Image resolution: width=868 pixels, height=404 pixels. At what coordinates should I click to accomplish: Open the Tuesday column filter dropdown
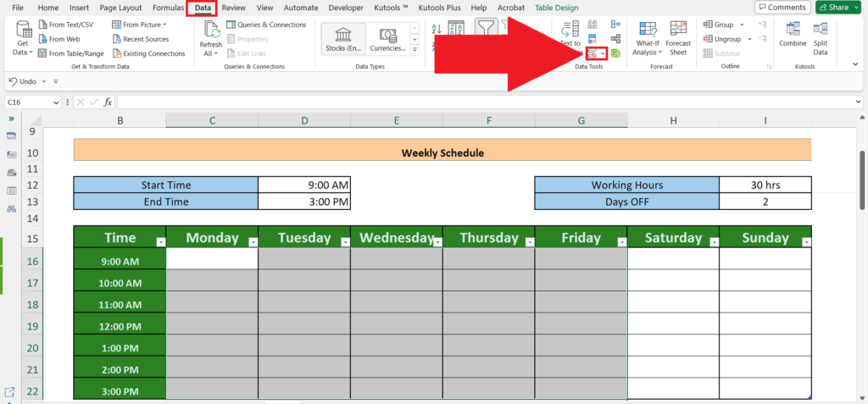point(345,242)
